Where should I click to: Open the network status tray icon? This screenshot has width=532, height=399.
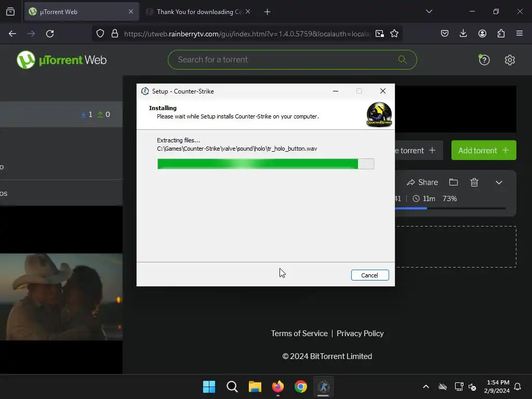[459, 387]
